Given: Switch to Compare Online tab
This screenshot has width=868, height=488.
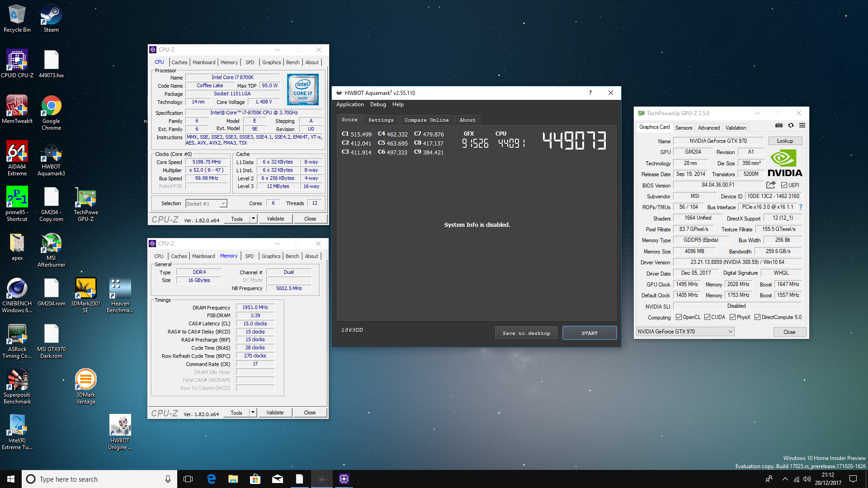Looking at the screenshot, I should pyautogui.click(x=426, y=120).
